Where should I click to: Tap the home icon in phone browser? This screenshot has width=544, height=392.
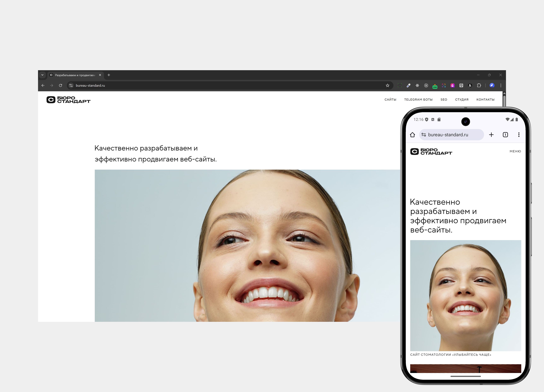tap(412, 135)
